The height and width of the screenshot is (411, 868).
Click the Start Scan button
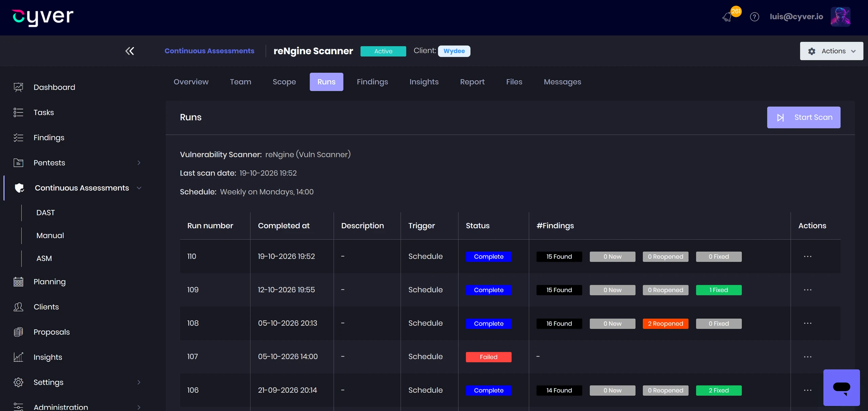click(x=804, y=117)
